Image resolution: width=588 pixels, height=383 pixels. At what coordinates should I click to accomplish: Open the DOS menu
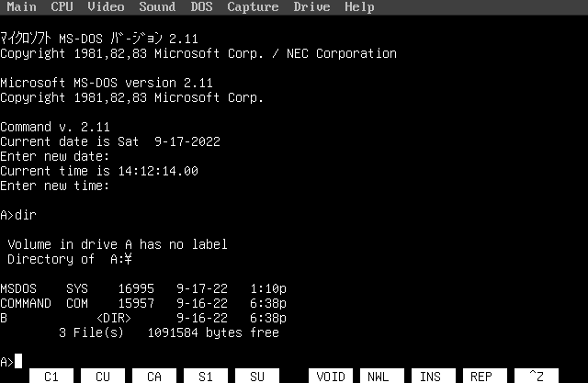click(201, 6)
